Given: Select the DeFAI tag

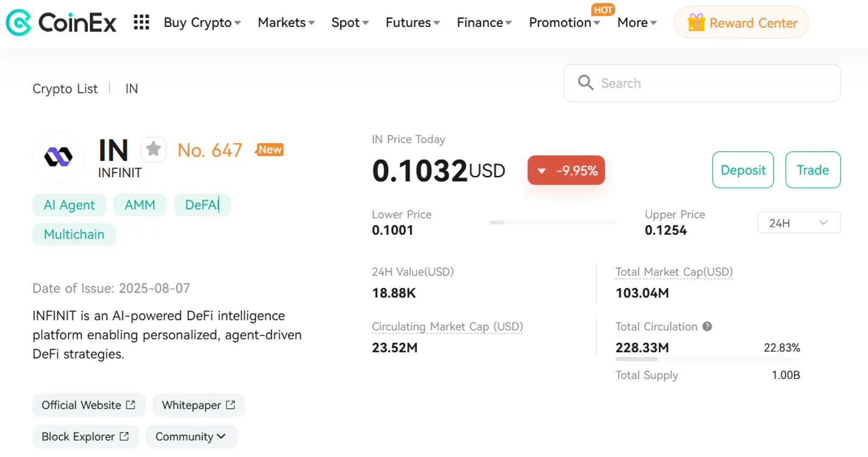Looking at the screenshot, I should pyautogui.click(x=202, y=205).
